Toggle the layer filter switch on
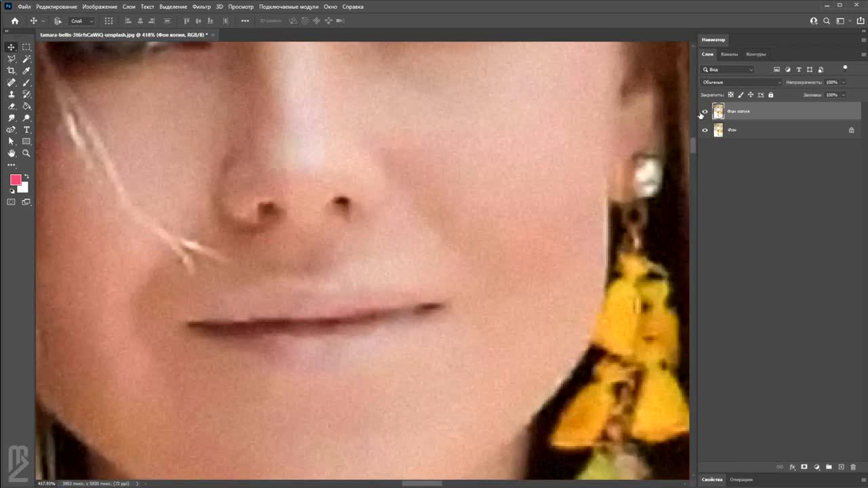This screenshot has height=488, width=868. coord(845,68)
